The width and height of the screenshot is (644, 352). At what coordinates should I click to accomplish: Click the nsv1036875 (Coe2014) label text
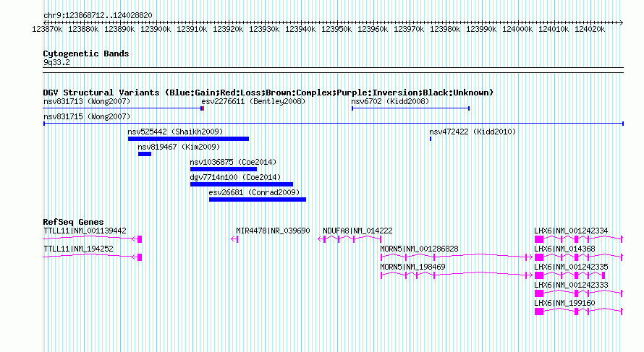click(x=233, y=162)
